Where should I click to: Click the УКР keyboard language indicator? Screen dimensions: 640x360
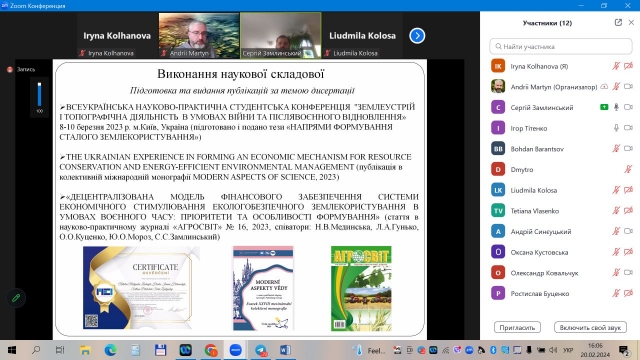(x=568, y=350)
